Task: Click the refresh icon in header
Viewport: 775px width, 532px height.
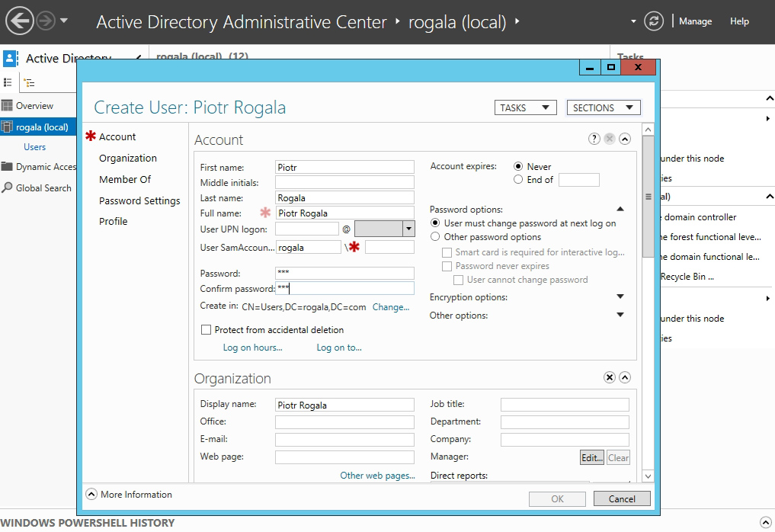Action: point(653,21)
